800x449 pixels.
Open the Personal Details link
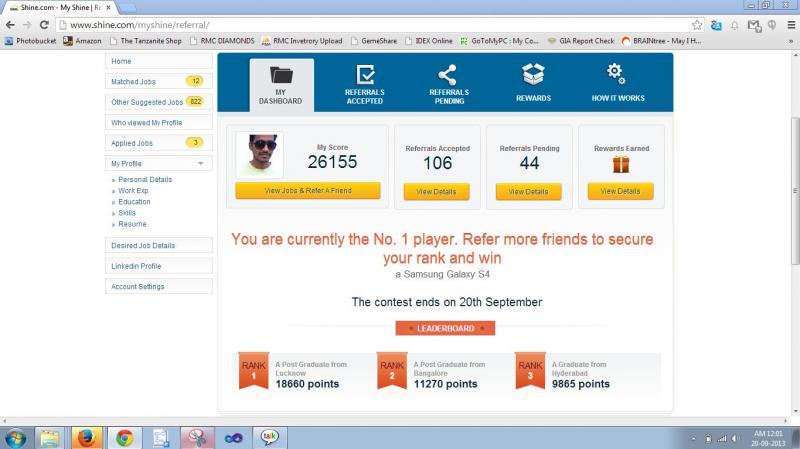pos(145,179)
